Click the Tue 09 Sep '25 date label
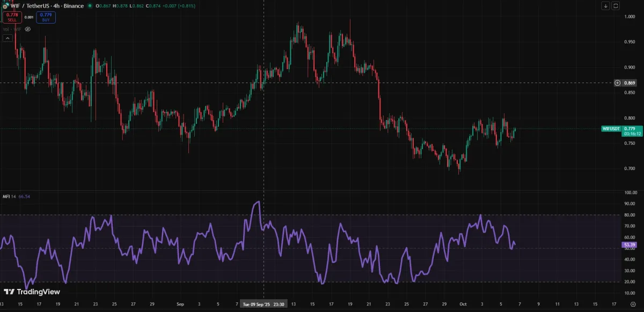The image size is (644, 312). click(263, 304)
